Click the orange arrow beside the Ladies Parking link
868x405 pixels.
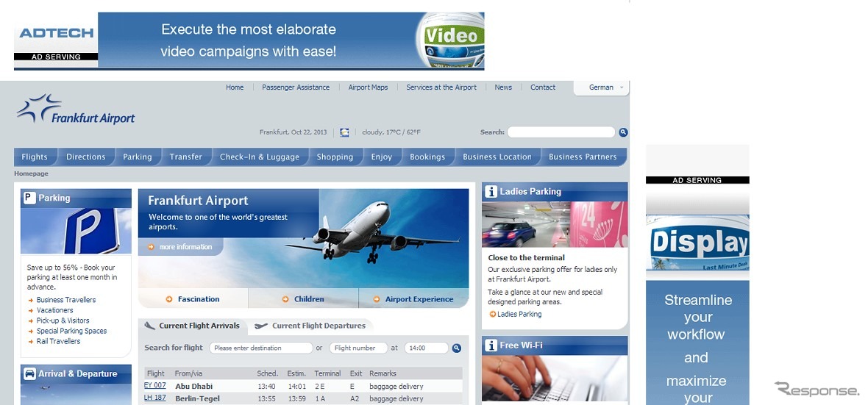point(493,315)
